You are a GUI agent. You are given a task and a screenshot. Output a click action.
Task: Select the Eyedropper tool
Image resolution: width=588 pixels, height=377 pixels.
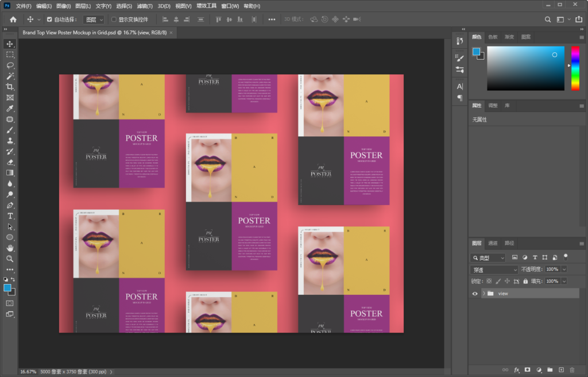10,109
